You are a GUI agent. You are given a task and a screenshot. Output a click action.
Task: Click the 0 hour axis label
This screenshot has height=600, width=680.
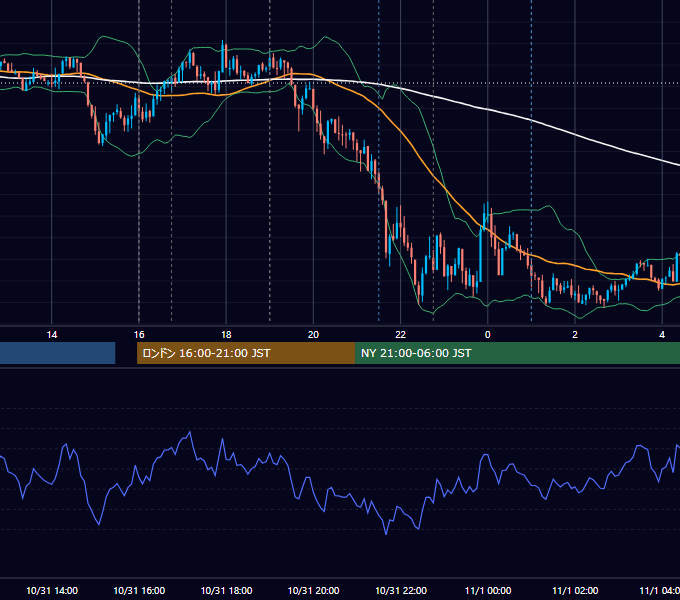pyautogui.click(x=487, y=335)
